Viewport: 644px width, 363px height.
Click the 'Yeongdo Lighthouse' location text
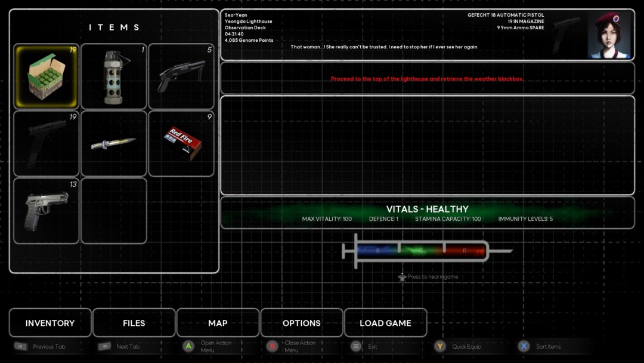pyautogui.click(x=249, y=21)
